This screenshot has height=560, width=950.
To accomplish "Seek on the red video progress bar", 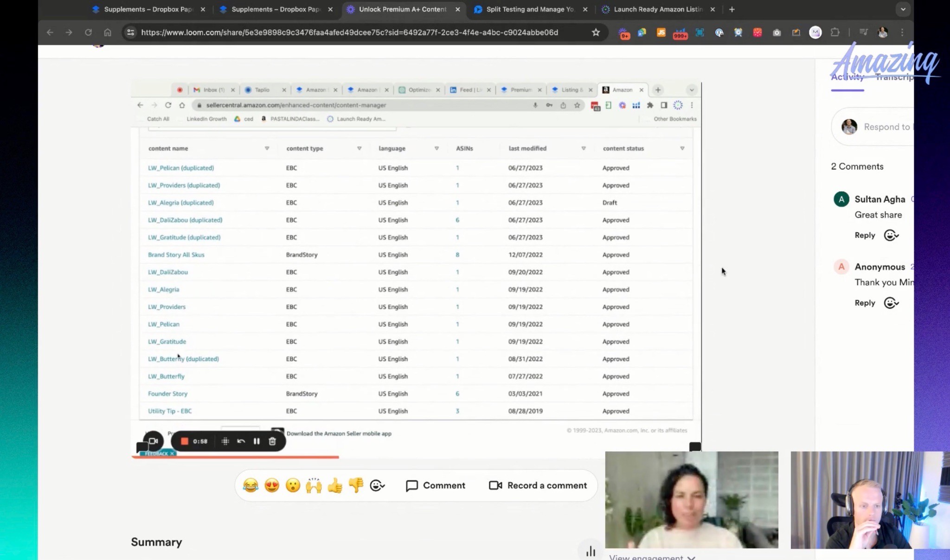I will click(235, 457).
